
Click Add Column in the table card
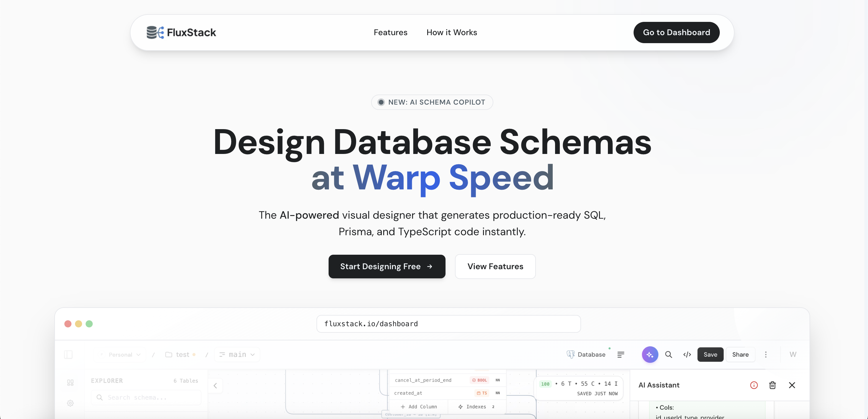click(419, 407)
